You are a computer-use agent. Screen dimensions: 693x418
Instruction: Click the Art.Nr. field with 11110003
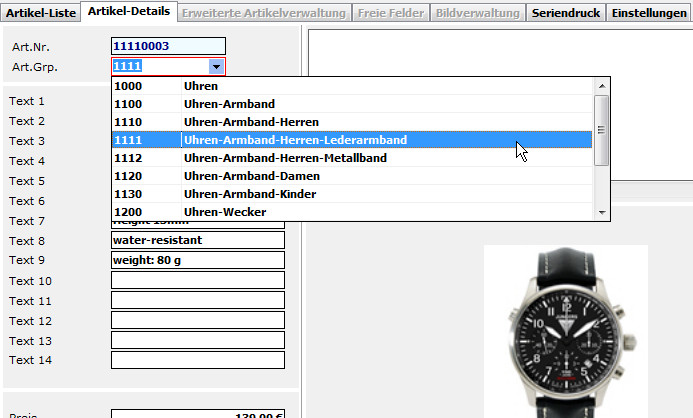pos(168,46)
